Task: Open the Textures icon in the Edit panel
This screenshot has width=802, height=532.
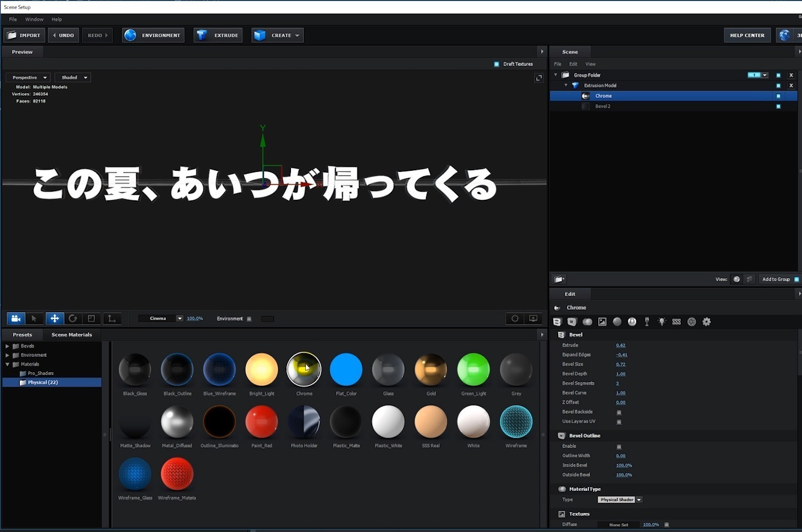Action: (602, 322)
